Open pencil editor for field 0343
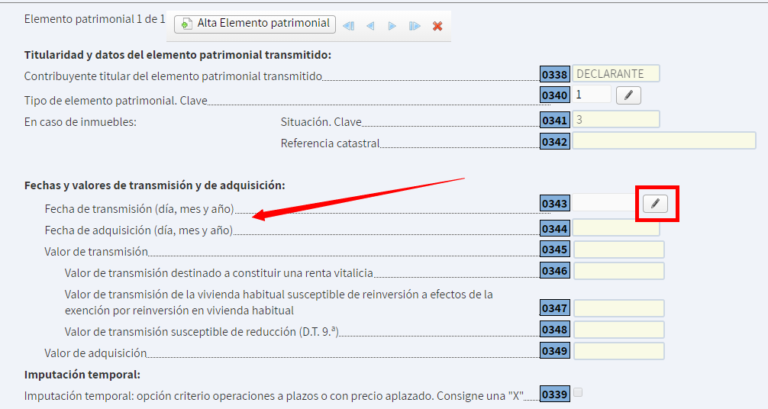The image size is (768, 409). [655, 204]
